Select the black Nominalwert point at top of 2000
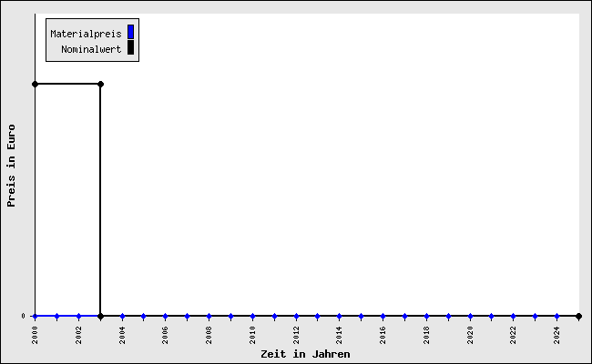 (36, 84)
